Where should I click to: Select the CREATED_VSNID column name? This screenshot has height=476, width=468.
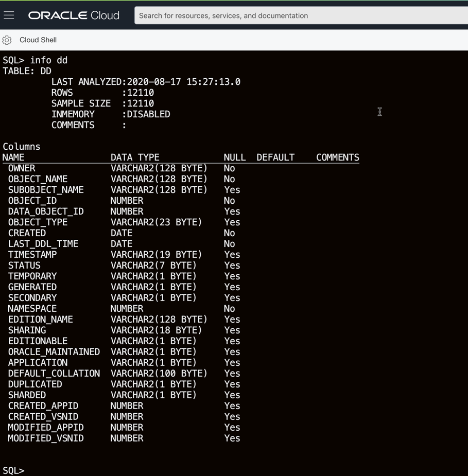pos(43,416)
